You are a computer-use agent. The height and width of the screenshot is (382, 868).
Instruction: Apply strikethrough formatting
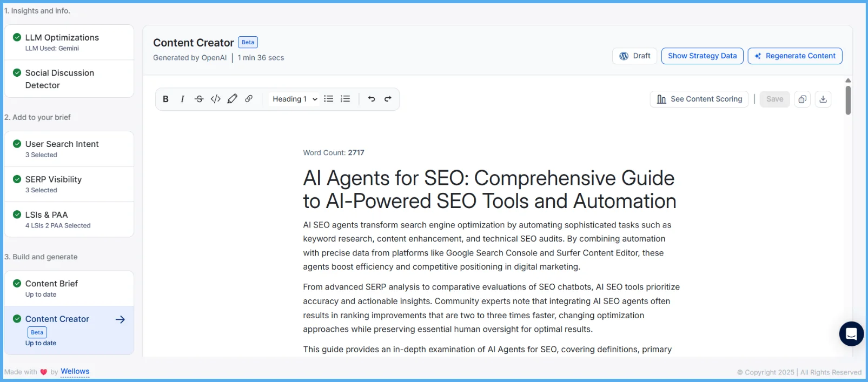[199, 99]
